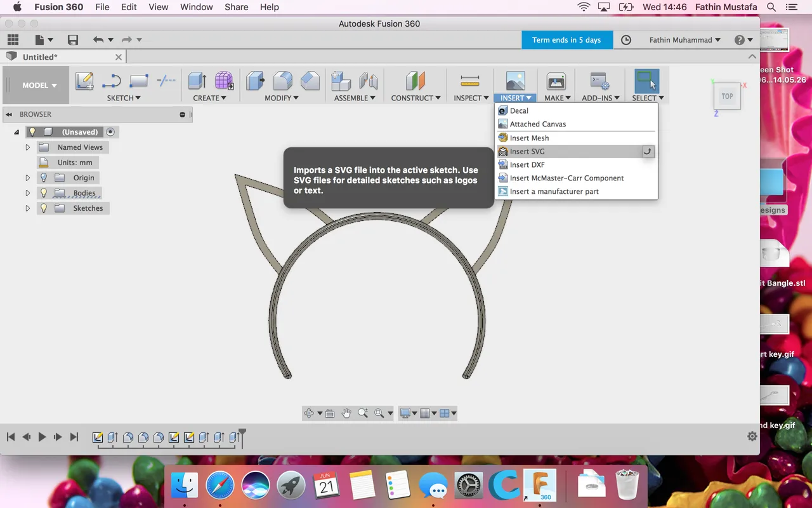Open the Display Settings monitor dropdown

click(408, 413)
